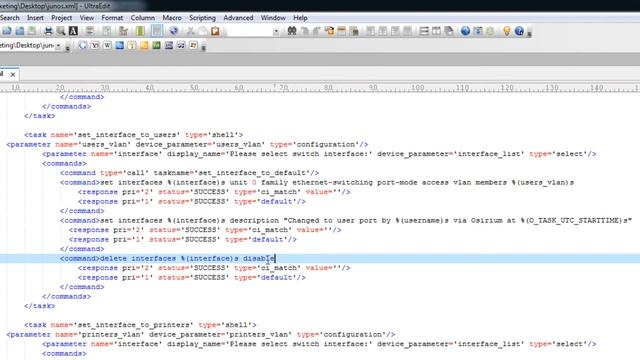Toggle the highlighted toolbar icon beside green one
The image size is (640, 360).
pyautogui.click(x=157, y=31)
